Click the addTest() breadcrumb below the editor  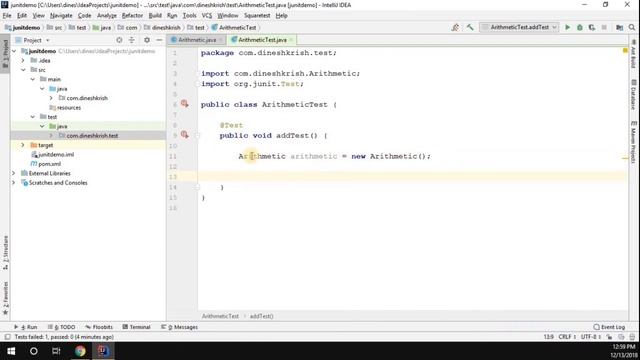click(x=261, y=316)
